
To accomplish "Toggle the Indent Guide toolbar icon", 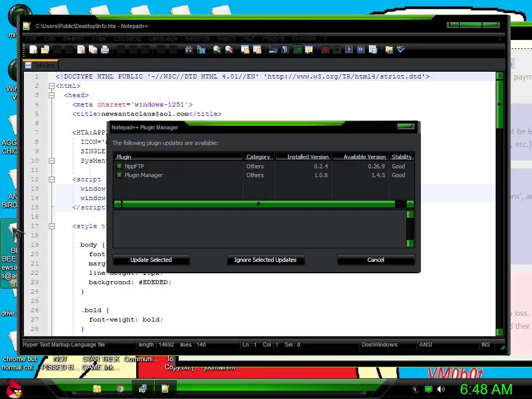I will pos(298,49).
